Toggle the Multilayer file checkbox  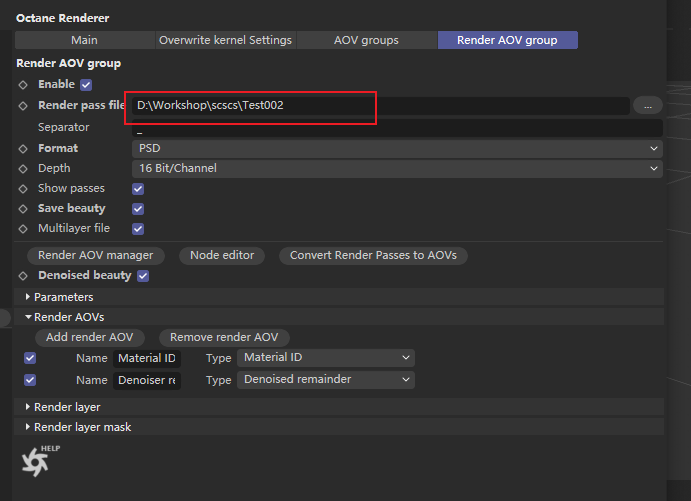click(x=138, y=229)
